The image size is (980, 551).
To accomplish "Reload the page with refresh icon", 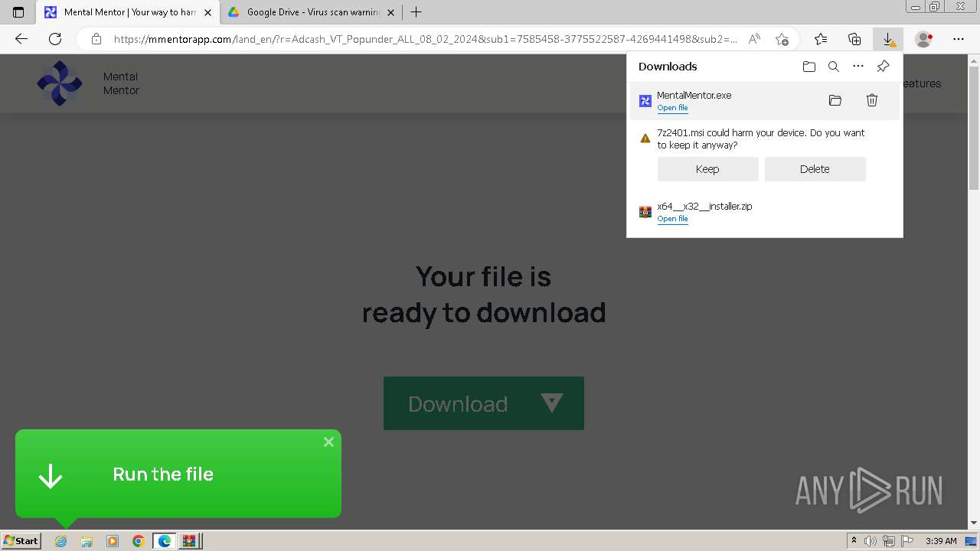I will coord(55,39).
